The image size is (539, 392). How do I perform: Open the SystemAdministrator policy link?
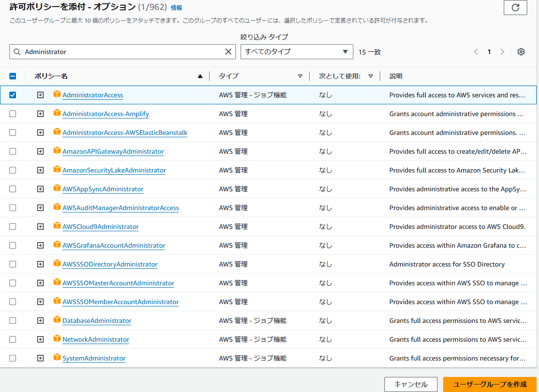[94, 358]
